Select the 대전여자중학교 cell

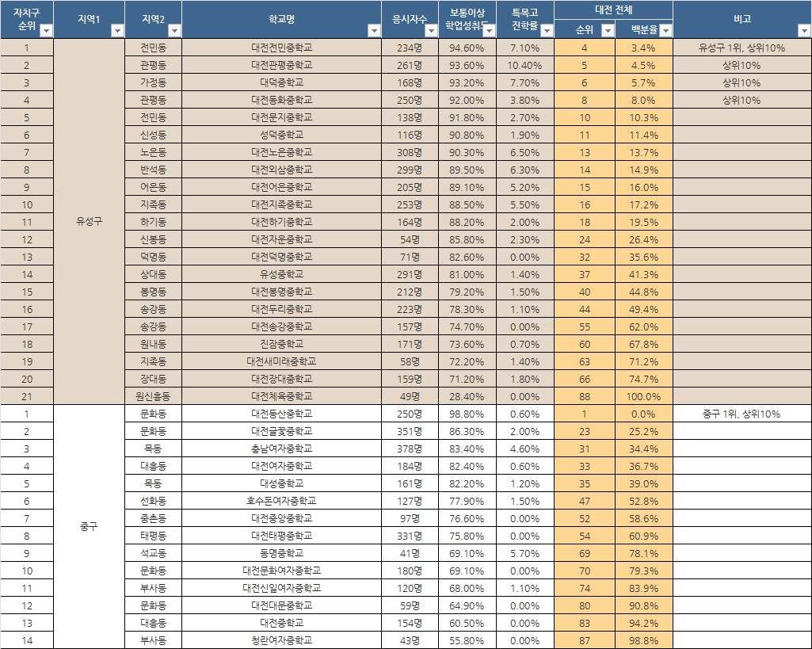[282, 466]
